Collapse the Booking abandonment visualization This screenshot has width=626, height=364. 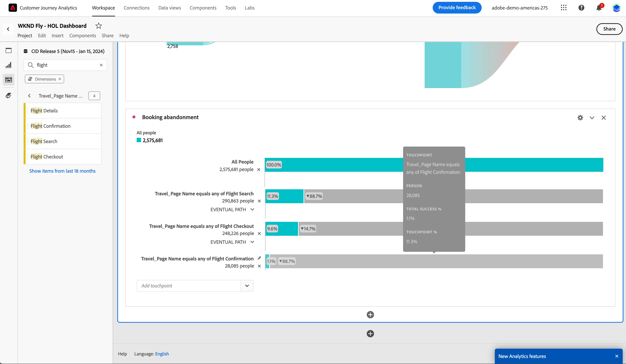click(592, 118)
